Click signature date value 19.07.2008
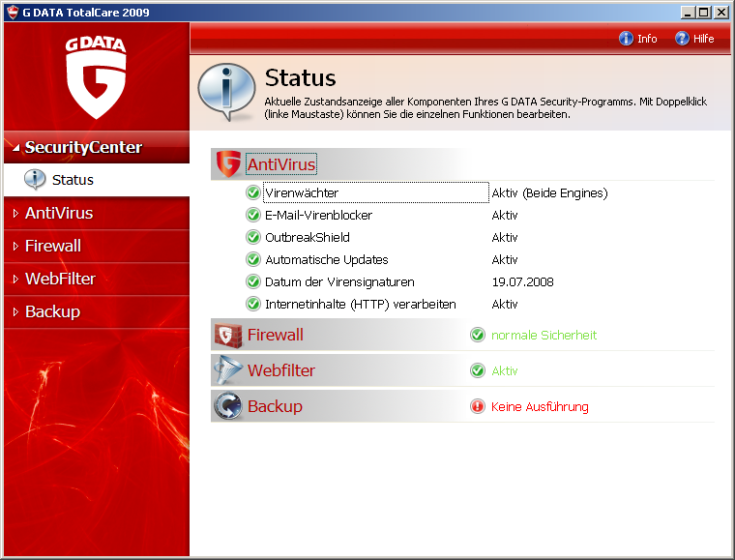735x560 pixels. click(522, 282)
